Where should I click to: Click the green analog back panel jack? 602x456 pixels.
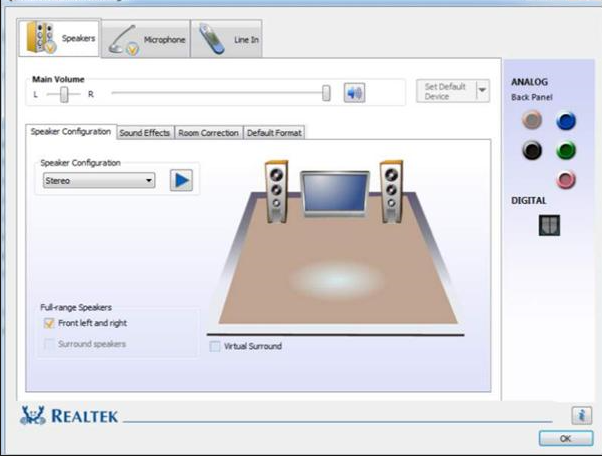pos(566,150)
